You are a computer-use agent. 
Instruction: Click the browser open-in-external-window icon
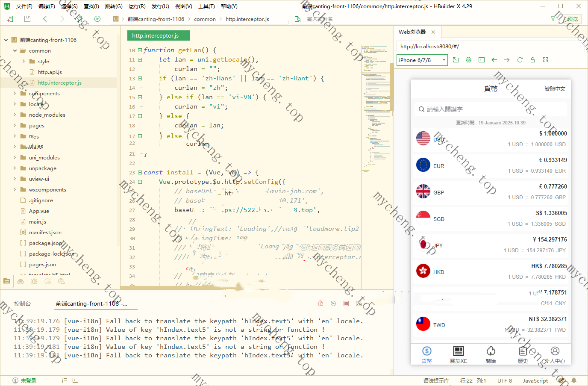click(x=456, y=60)
